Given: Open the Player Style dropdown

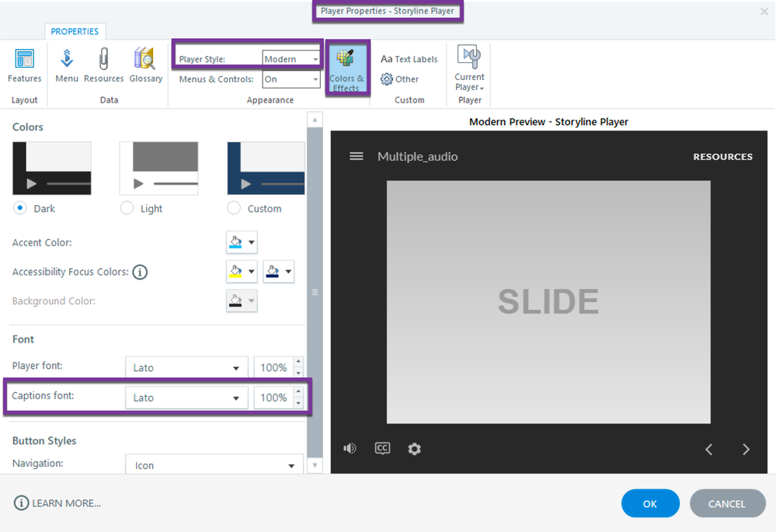Looking at the screenshot, I should pos(291,59).
